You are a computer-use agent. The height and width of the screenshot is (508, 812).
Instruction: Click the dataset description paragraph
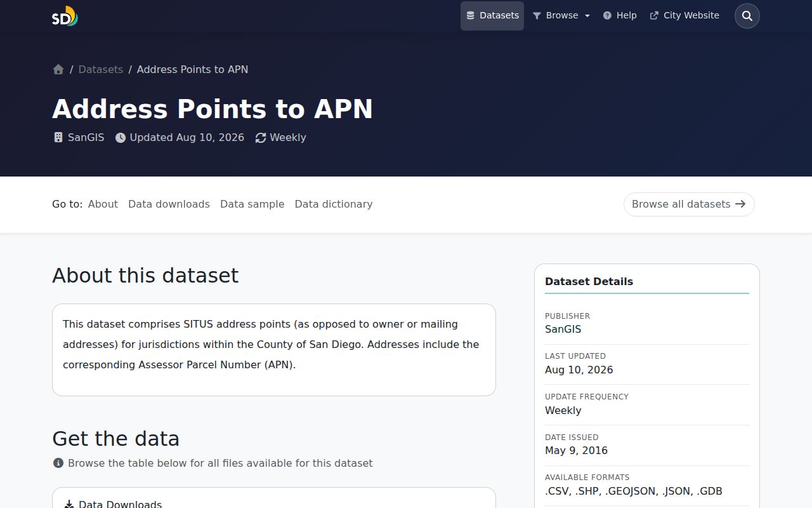[x=271, y=344]
